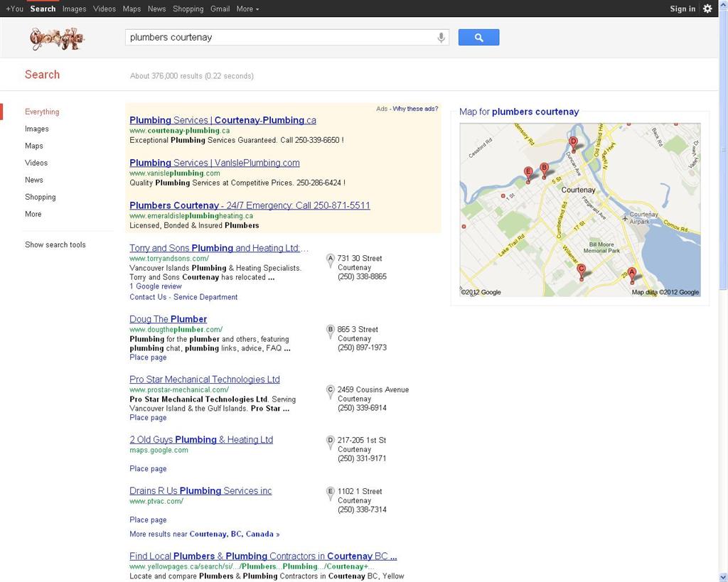Viewport: 728px width, 582px height.
Task: Open Plumbers Courtenay 24/7 Emergency ad
Action: [250, 205]
